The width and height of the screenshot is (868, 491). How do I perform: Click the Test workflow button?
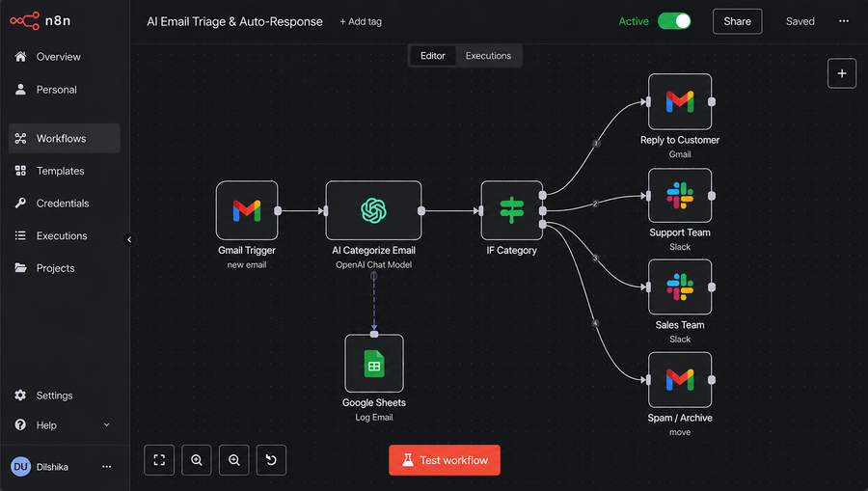click(x=445, y=460)
